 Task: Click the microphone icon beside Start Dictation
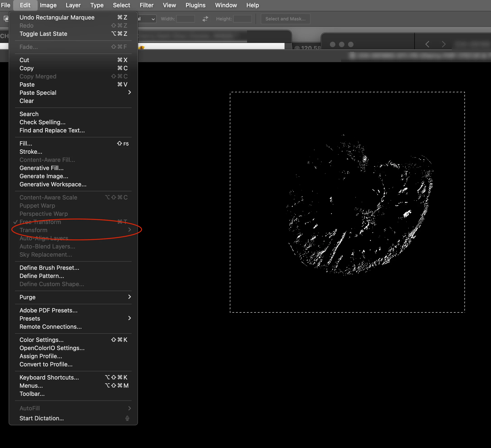coord(127,418)
